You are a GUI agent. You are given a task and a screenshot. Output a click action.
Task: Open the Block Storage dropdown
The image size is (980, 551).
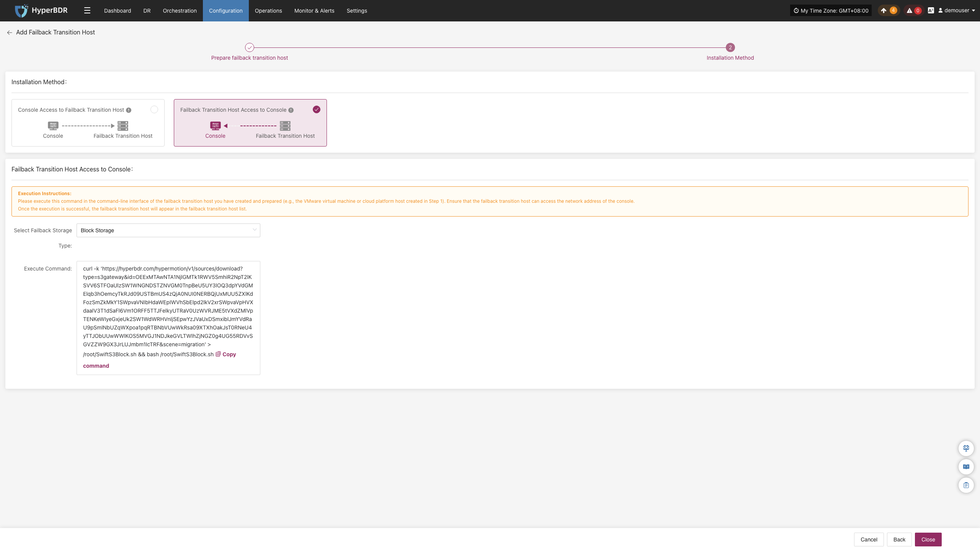(168, 230)
